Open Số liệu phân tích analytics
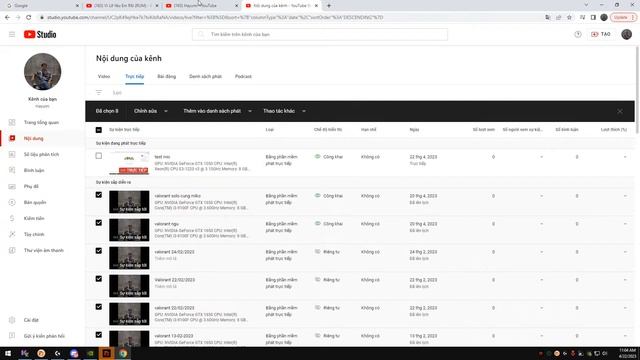The width and height of the screenshot is (640, 360). pyautogui.click(x=41, y=154)
